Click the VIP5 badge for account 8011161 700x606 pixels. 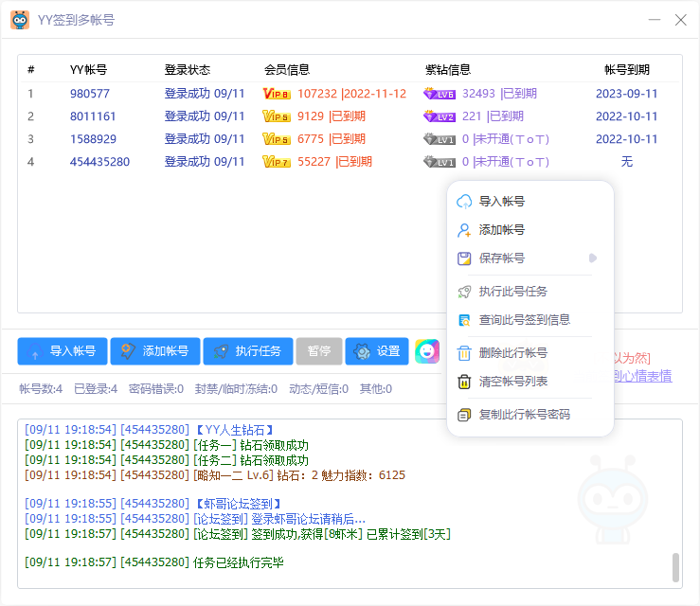coord(277,116)
